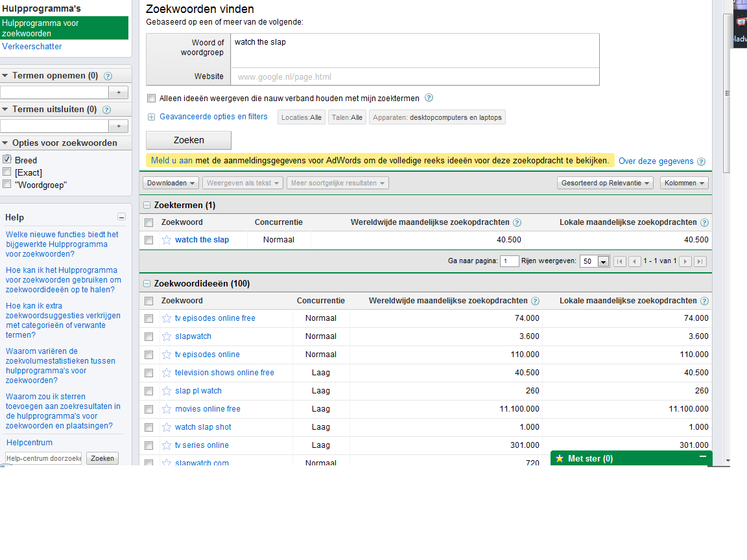Screen dimensions: 747x560
Task: Follow the 'Meld u aan' link
Action: (171, 161)
